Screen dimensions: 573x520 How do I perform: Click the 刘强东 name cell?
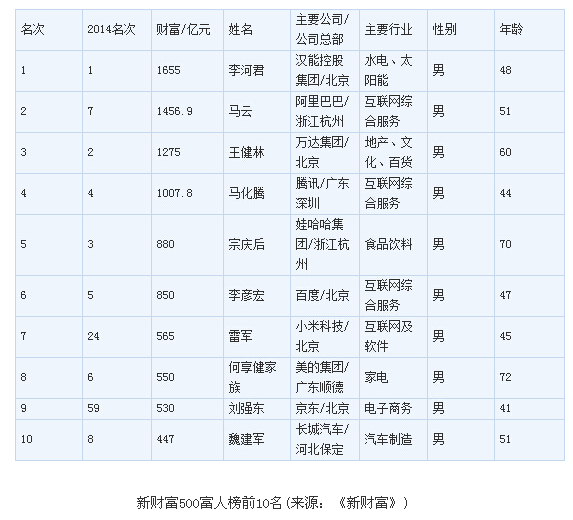pos(257,409)
